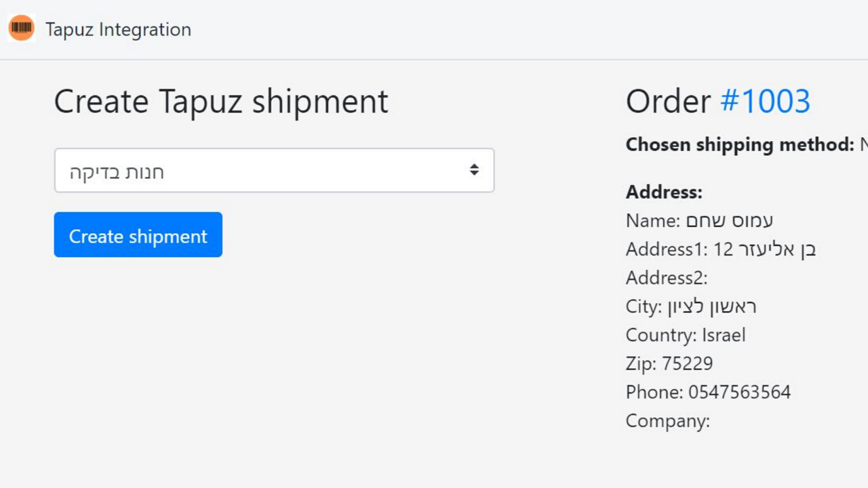Click the Address1 line בן אליעזר 12
Screen dimensions: 868x488
(721, 249)
